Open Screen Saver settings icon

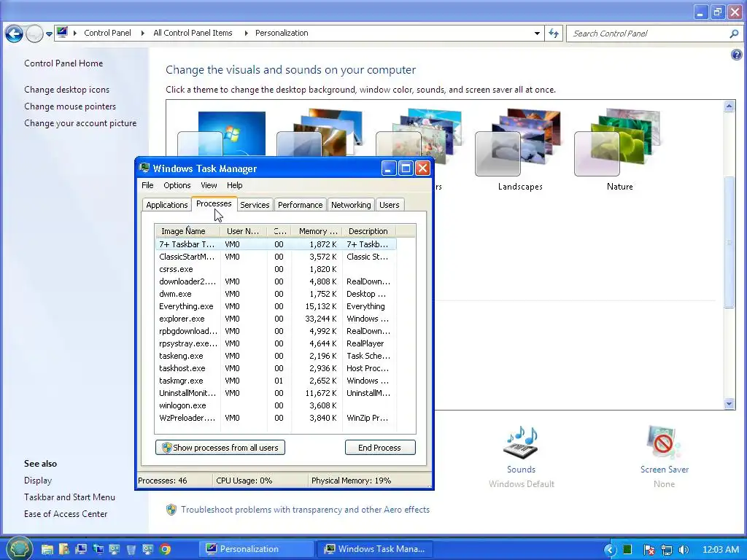point(664,443)
